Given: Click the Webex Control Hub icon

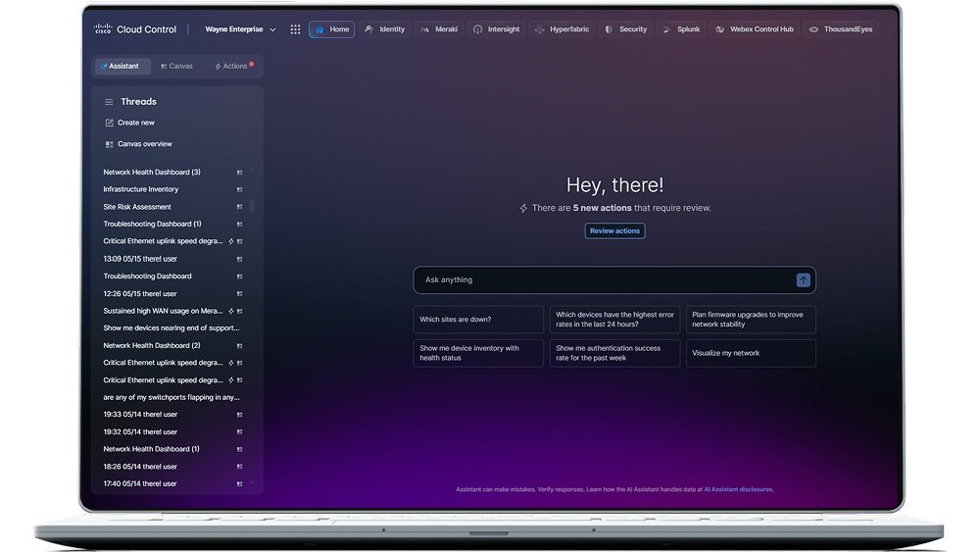Looking at the screenshot, I should (720, 29).
